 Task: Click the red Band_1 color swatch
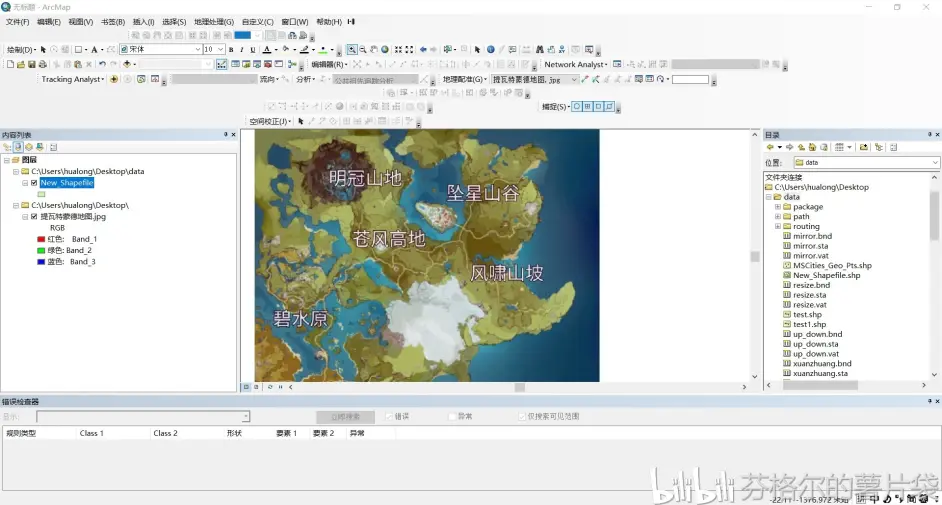tap(41, 239)
